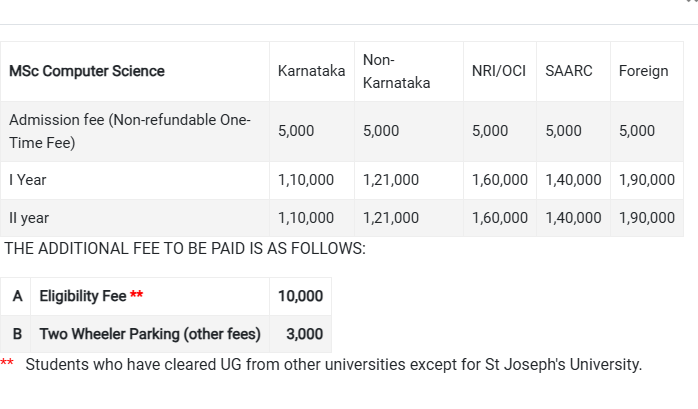Select the 10,000 eligibility fee amount

tap(300, 296)
